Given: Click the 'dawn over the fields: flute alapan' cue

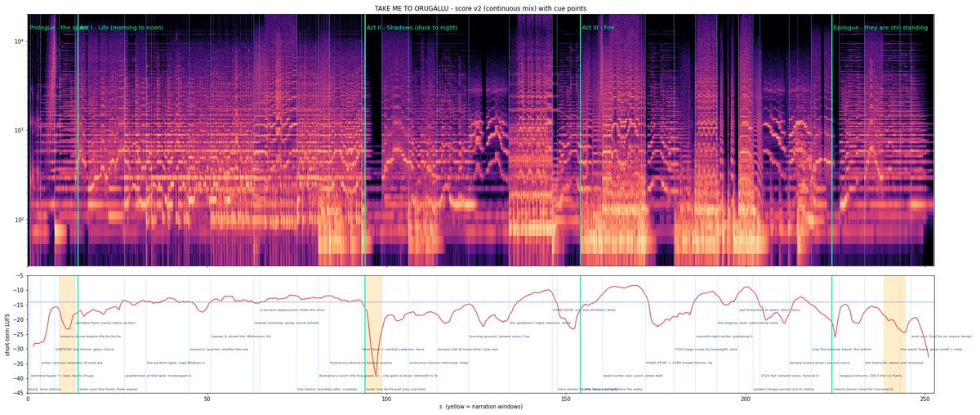Looking at the screenshot, I should click(x=109, y=390).
